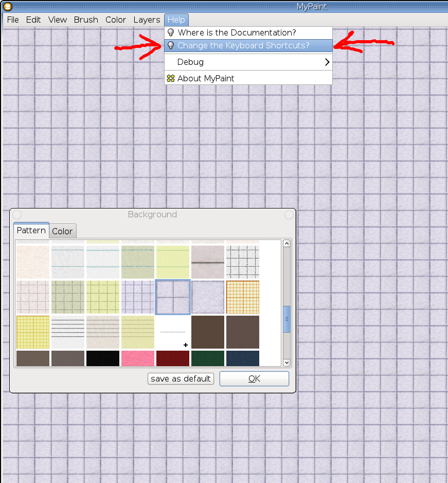448x483 pixels.
Task: Pick the white pattern with the plus sign
Action: coord(173,332)
